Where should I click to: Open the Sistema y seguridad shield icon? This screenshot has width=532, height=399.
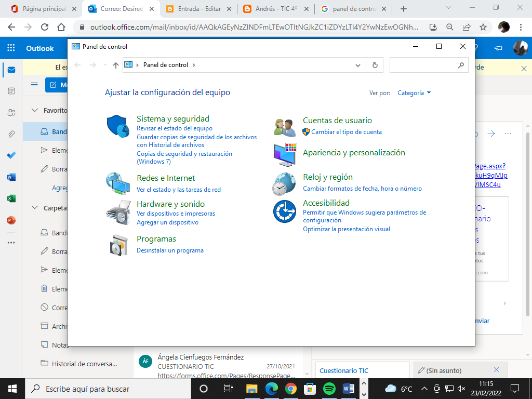point(118,126)
